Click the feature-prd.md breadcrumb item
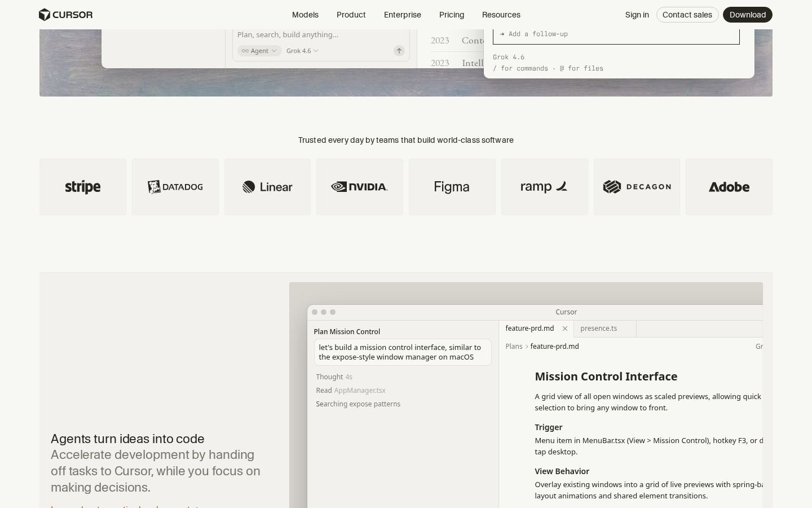Image resolution: width=812 pixels, height=508 pixels. 554,347
